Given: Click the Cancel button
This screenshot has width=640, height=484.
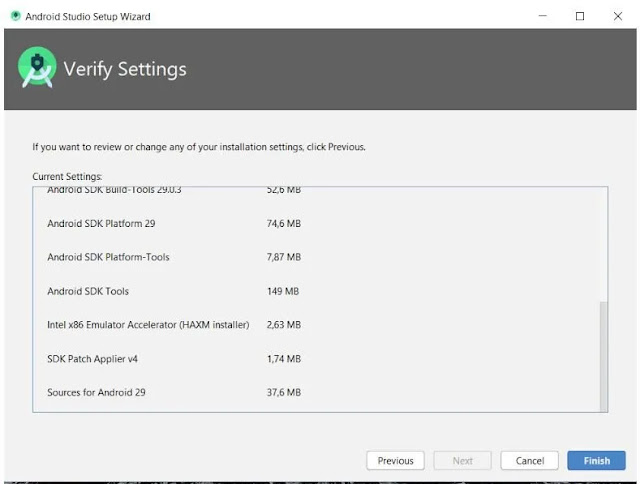Looking at the screenshot, I should point(529,460).
